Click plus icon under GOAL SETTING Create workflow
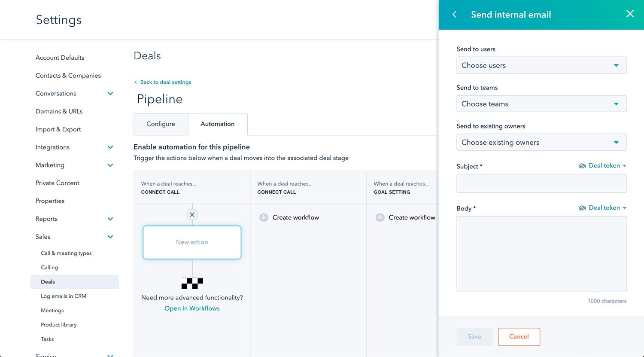Viewport: 644px width, 357px height. [x=380, y=217]
